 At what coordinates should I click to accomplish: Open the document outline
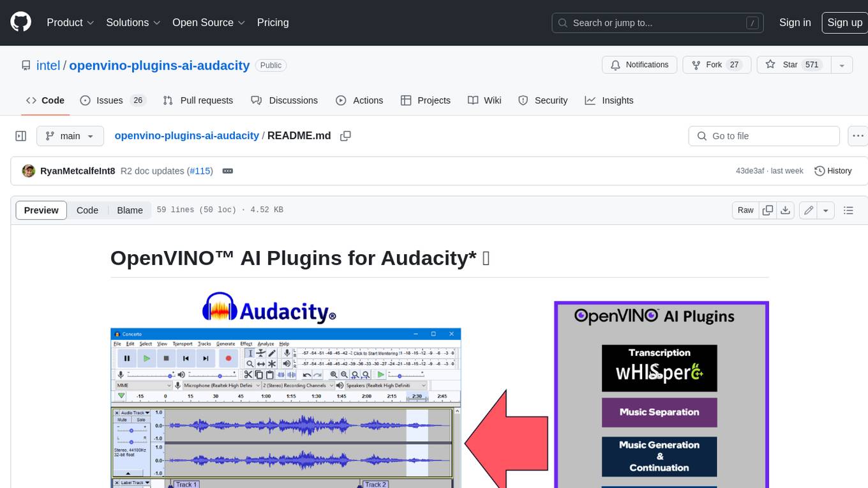coord(848,210)
